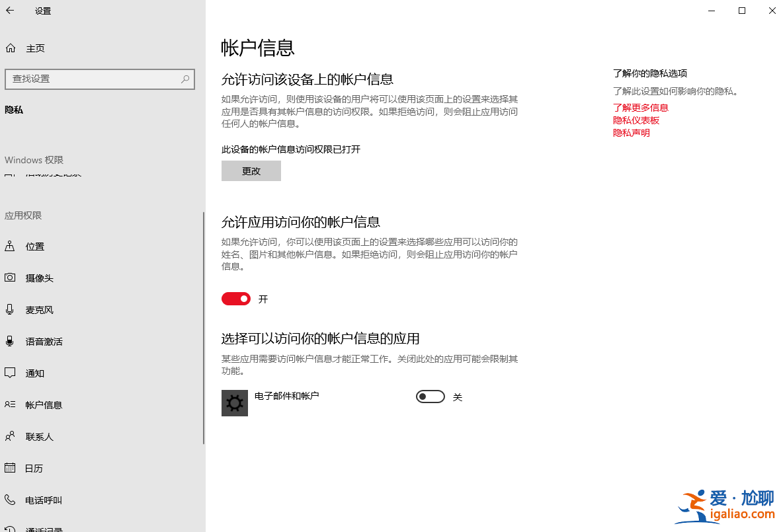Disable 允许应用访问你的帐户信息 toggle
This screenshot has height=532, width=783.
click(235, 299)
